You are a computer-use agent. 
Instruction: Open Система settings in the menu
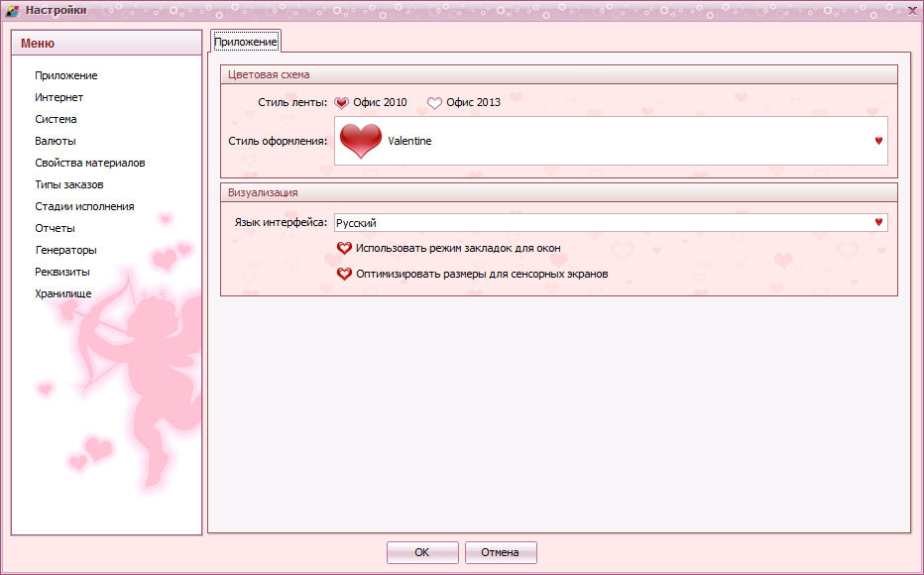[56, 119]
